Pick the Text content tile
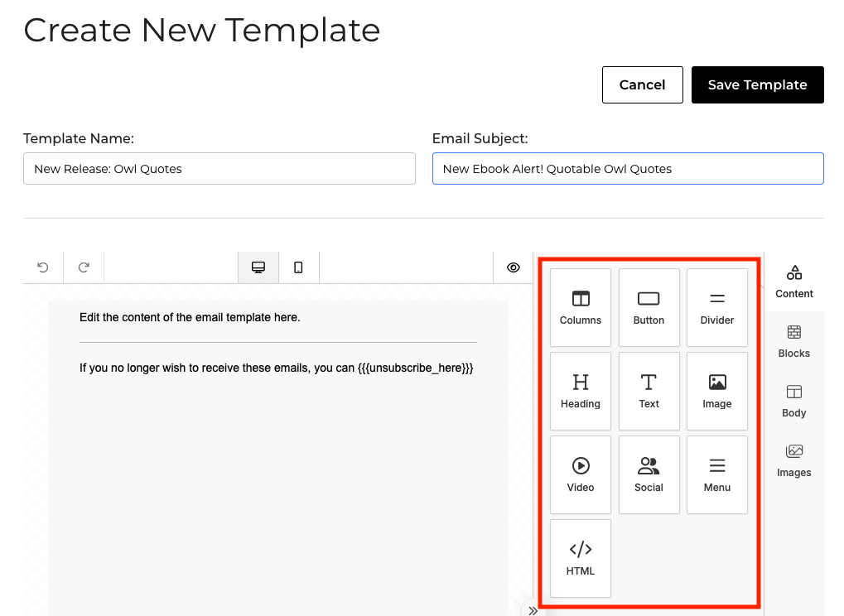The height and width of the screenshot is (616, 844). point(649,391)
